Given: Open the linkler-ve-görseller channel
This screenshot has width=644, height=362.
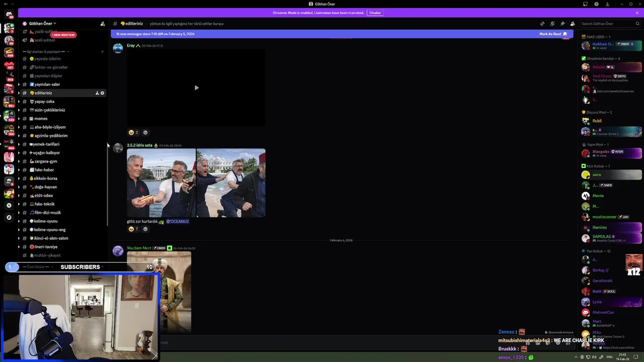Looking at the screenshot, I should coord(63,67).
